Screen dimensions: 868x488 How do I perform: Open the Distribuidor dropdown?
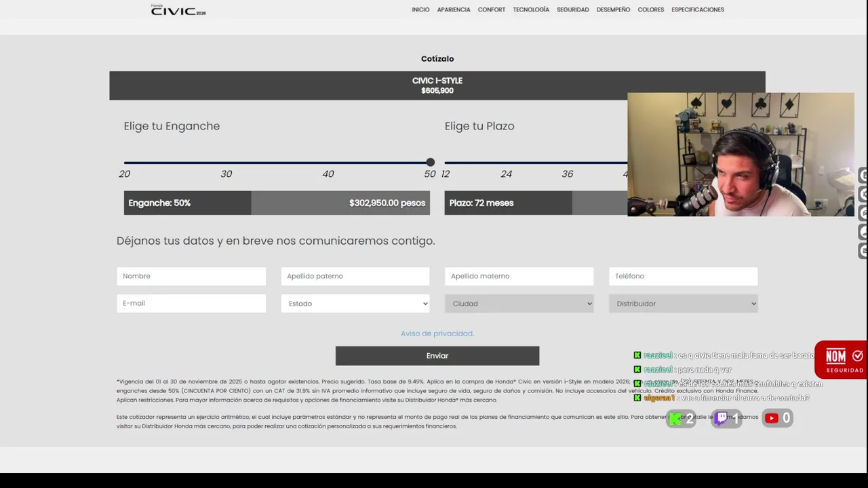point(684,303)
